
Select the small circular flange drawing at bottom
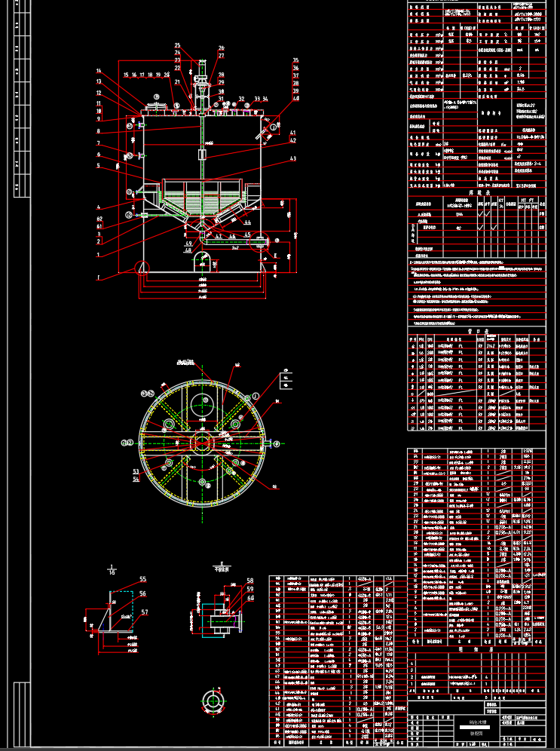[213, 701]
